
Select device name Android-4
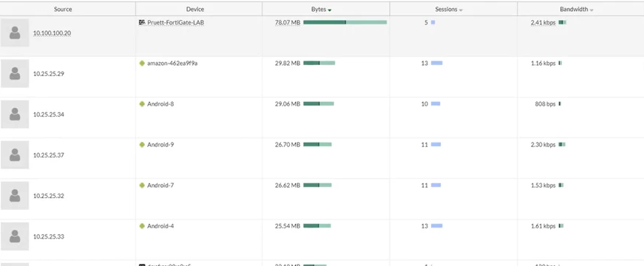click(x=160, y=226)
